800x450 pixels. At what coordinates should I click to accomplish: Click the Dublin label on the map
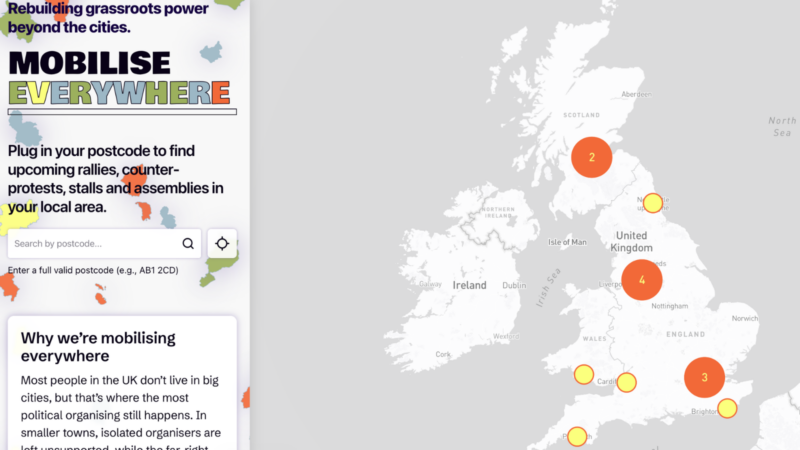click(x=514, y=285)
